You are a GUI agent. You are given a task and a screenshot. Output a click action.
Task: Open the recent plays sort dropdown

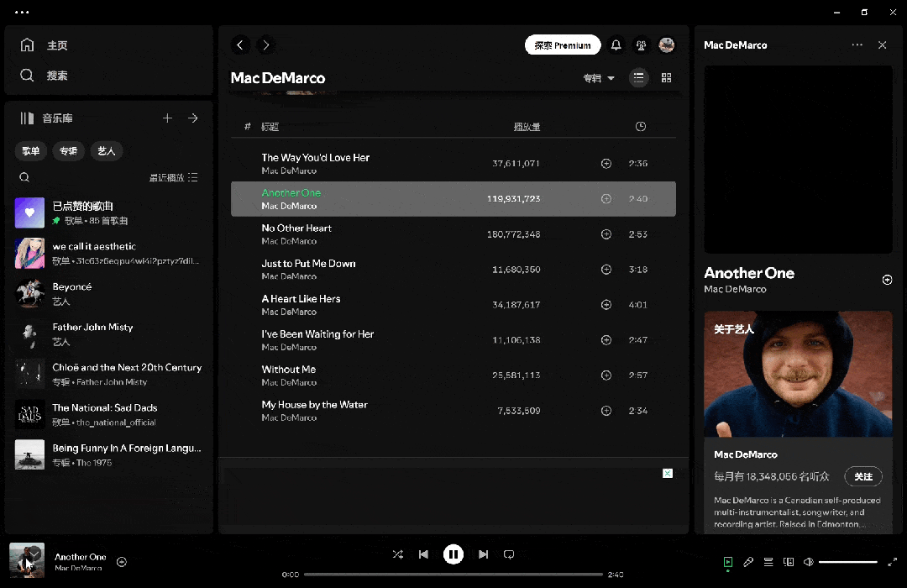click(173, 177)
